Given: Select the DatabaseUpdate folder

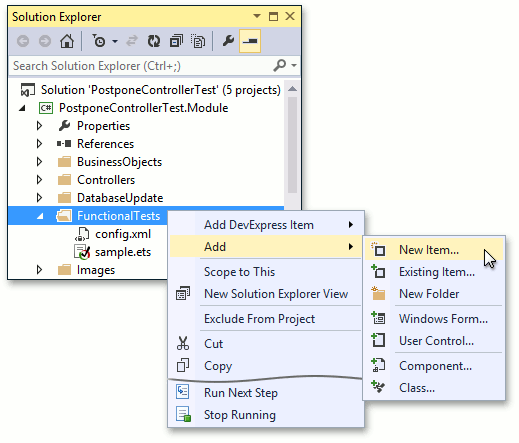Looking at the screenshot, I should pyautogui.click(x=120, y=198).
